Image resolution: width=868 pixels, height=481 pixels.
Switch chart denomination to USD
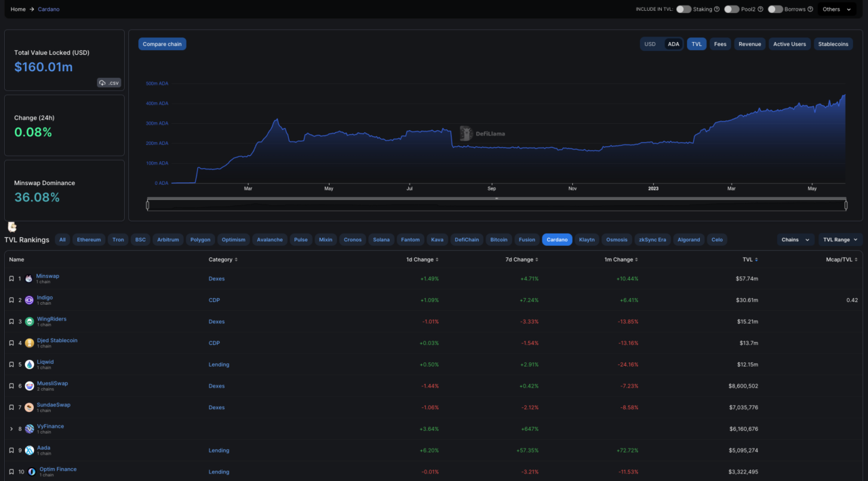pos(650,44)
